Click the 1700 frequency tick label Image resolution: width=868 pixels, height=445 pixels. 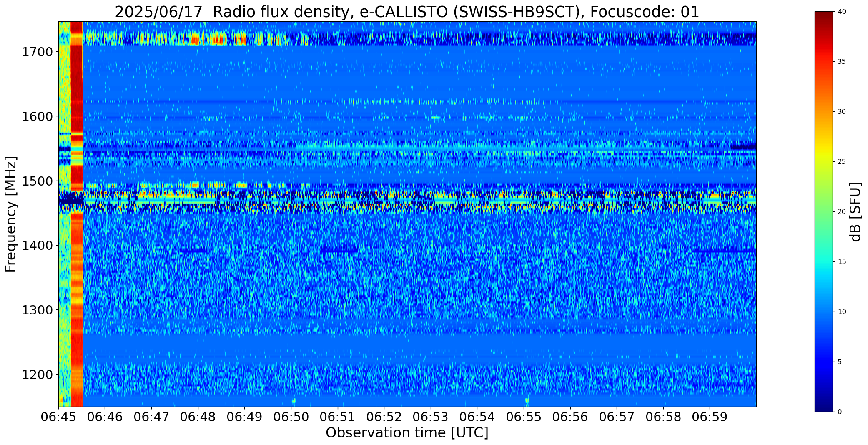coord(37,52)
